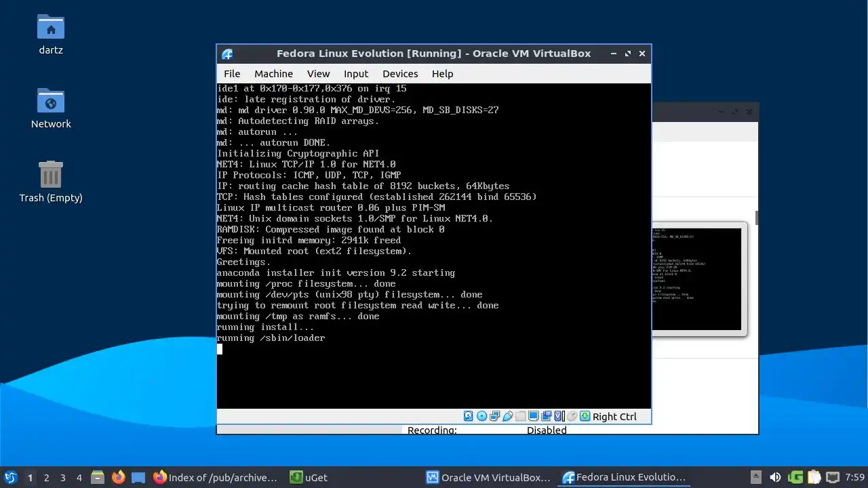868x488 pixels.
Task: Launch Firefox from taskbar quick launcher
Action: [118, 477]
